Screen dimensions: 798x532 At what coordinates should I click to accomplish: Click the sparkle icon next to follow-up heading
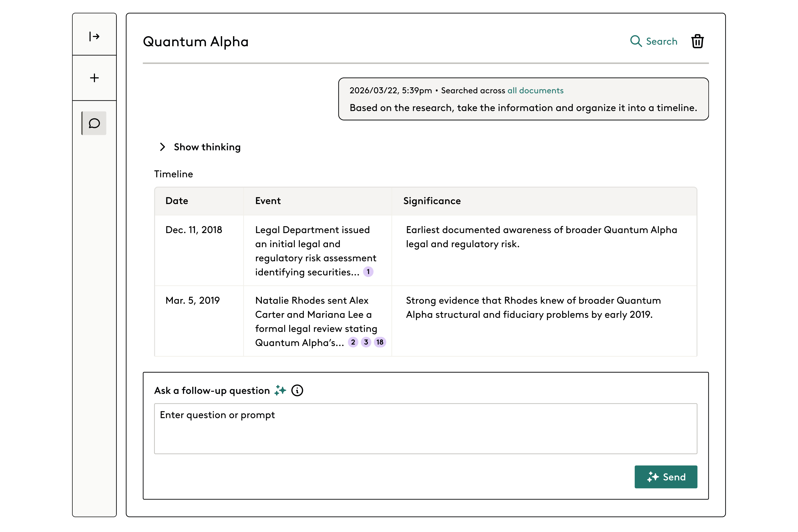pyautogui.click(x=280, y=390)
